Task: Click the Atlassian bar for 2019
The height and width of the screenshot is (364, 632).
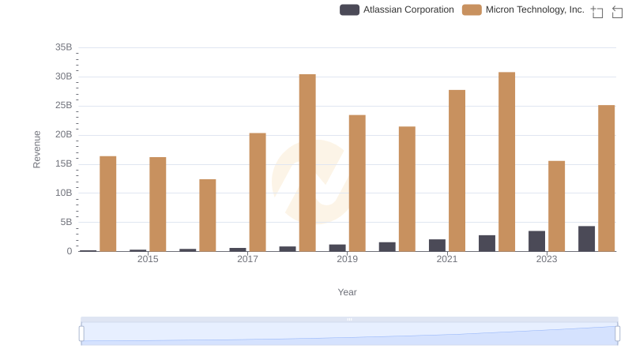Action: coord(337,248)
